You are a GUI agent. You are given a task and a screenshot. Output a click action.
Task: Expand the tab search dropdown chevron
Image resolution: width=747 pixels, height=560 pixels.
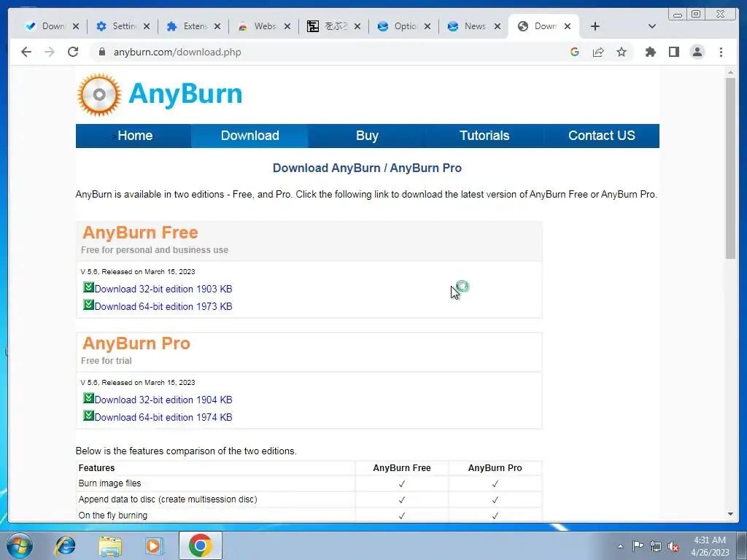[x=652, y=26]
